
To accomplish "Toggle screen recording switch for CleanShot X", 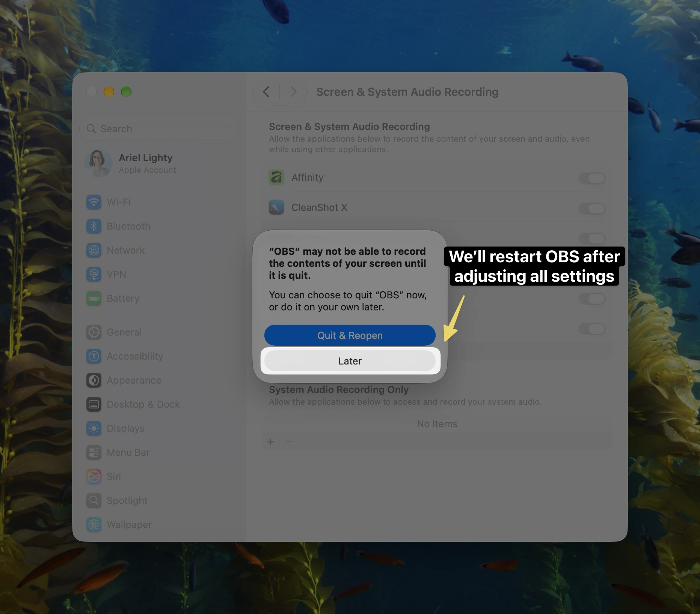I will pyautogui.click(x=592, y=208).
